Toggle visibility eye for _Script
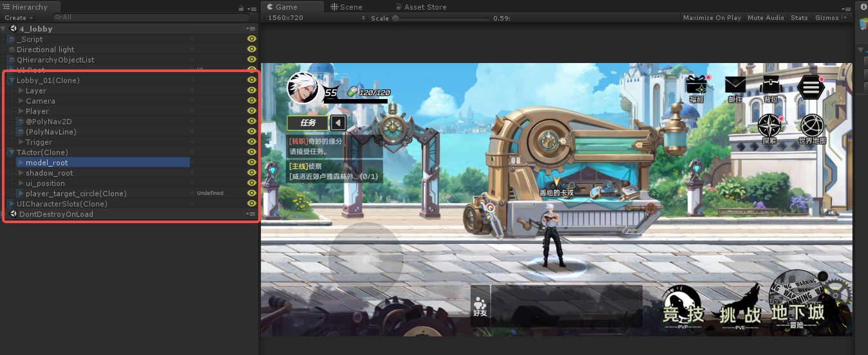 (252, 39)
